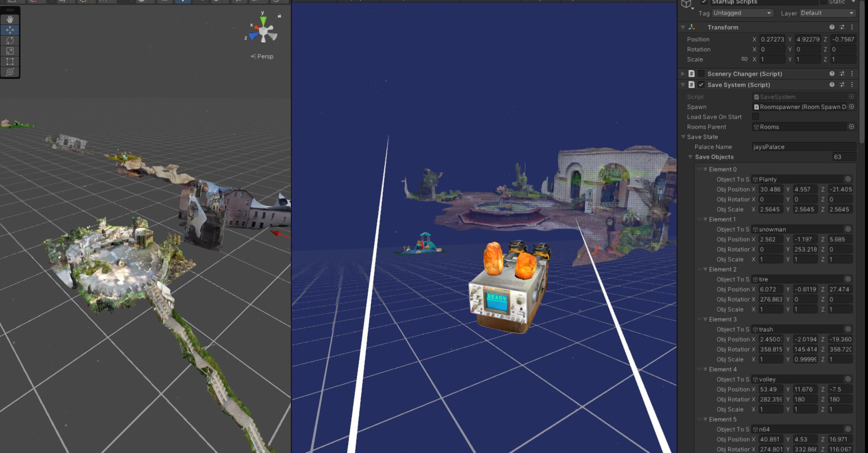Open the Rooms Parent object picker
868x453 pixels.
(851, 127)
